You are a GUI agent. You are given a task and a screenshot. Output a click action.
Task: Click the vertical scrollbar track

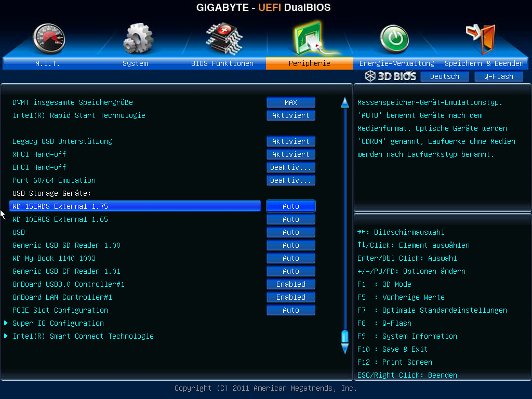tap(345, 219)
